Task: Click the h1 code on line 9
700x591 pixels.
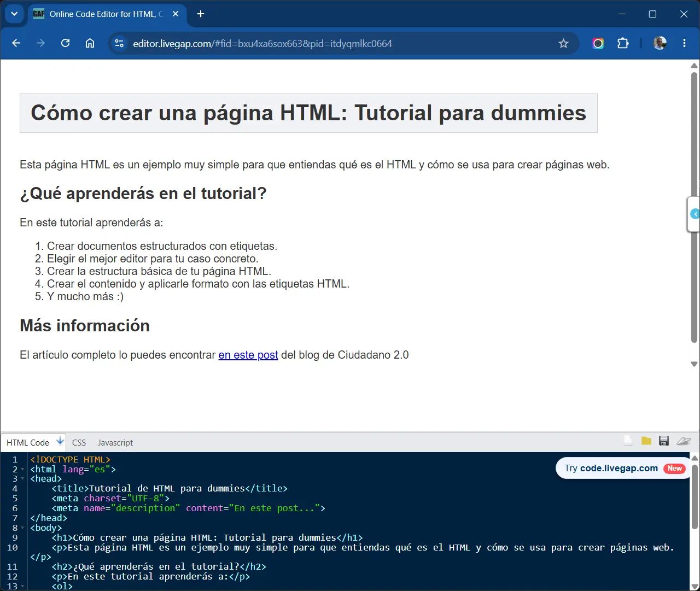Action: click(207, 538)
